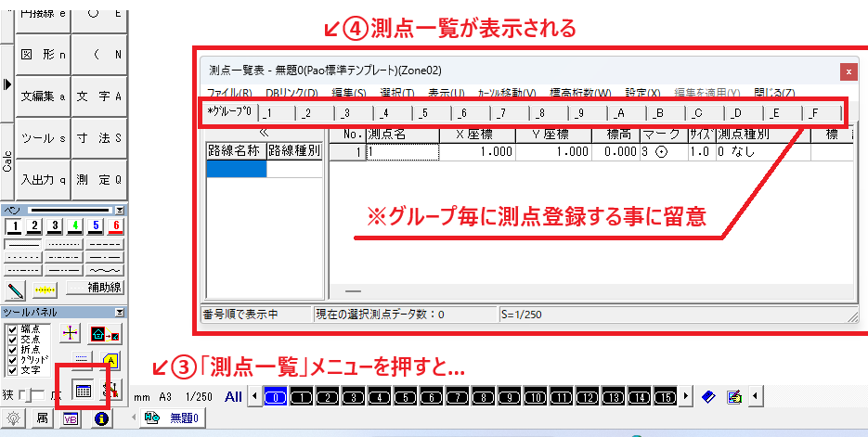
Task: Choose the solid line style
Action: point(23,245)
